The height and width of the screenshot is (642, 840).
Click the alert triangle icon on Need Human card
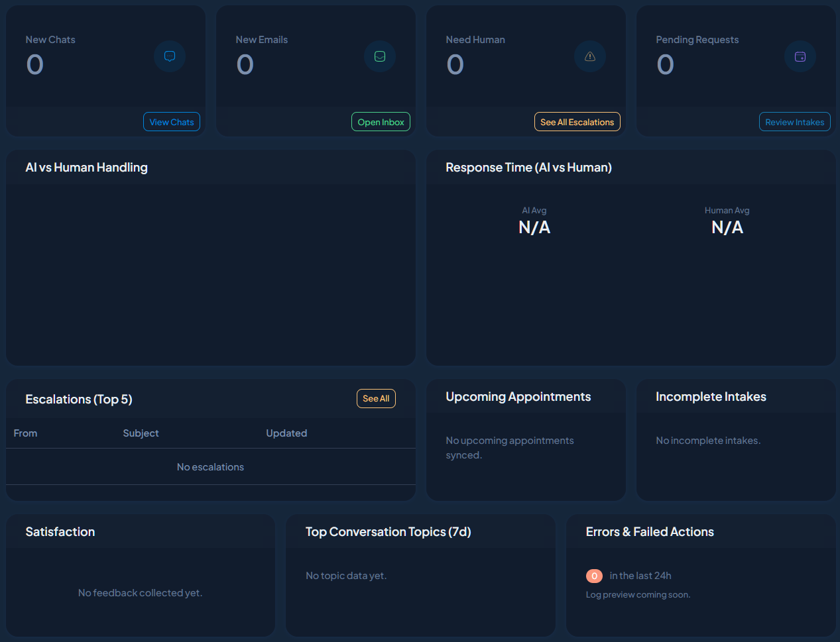click(589, 56)
